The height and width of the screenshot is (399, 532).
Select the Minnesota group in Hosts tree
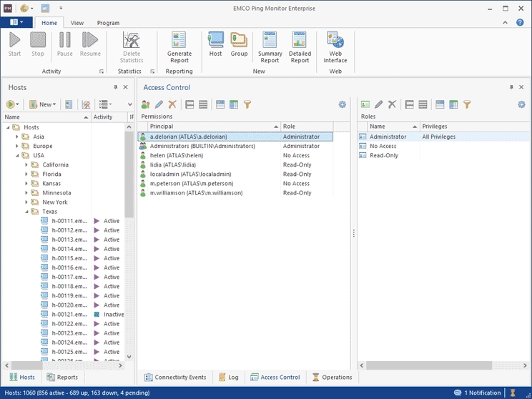pyautogui.click(x=56, y=193)
